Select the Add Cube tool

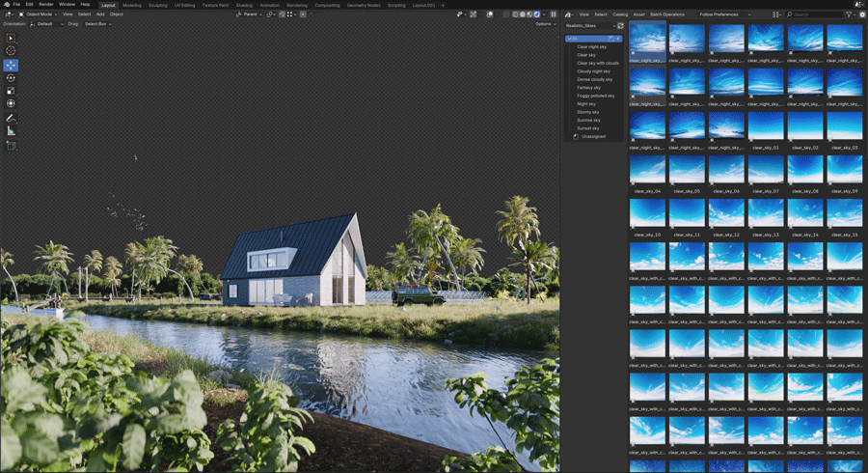click(11, 146)
